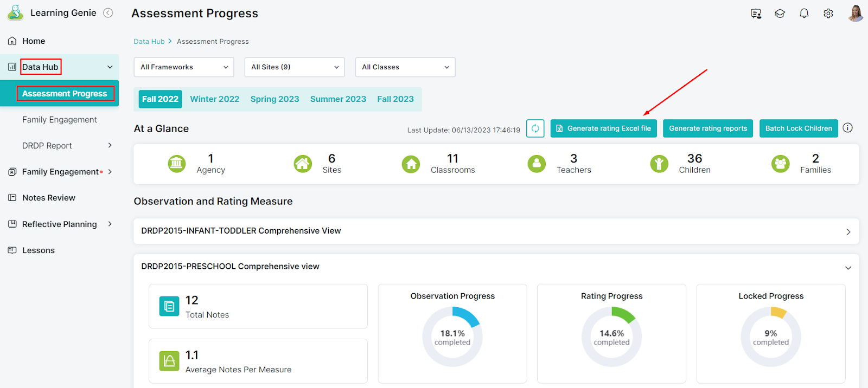Screen dimensions: 868x388
Task: Open the notifications bell icon
Action: point(804,14)
